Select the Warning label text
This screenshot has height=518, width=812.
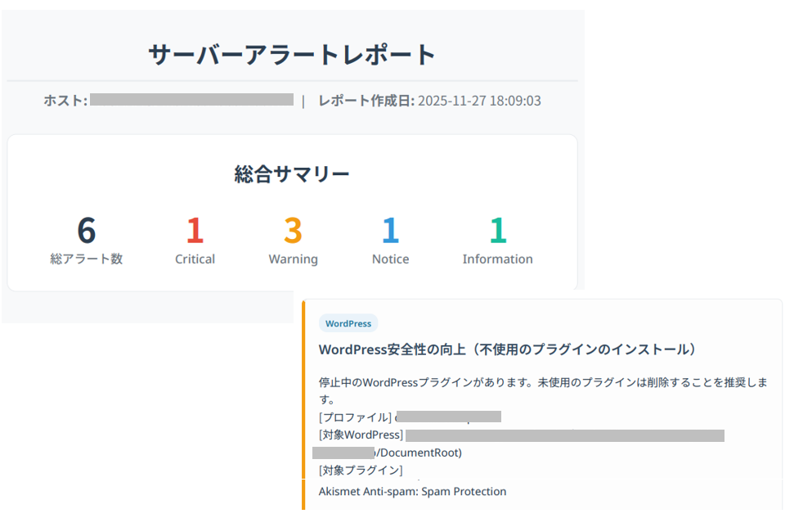coord(293,259)
